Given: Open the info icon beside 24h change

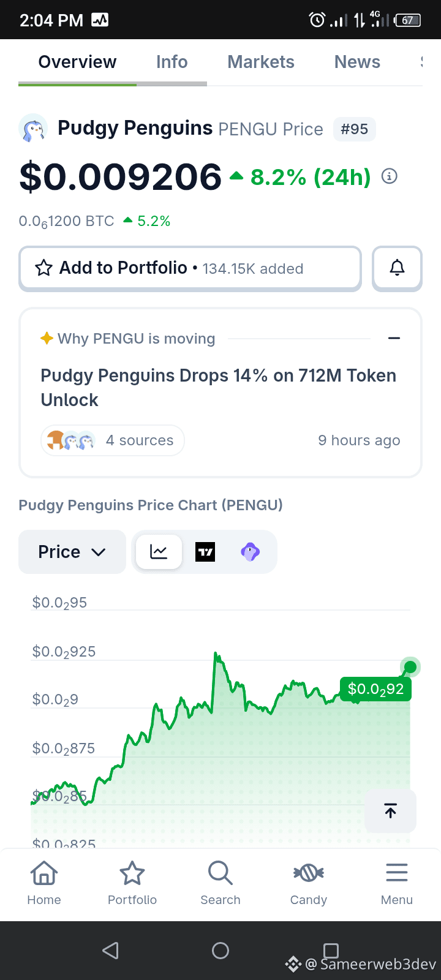Looking at the screenshot, I should pos(390,176).
